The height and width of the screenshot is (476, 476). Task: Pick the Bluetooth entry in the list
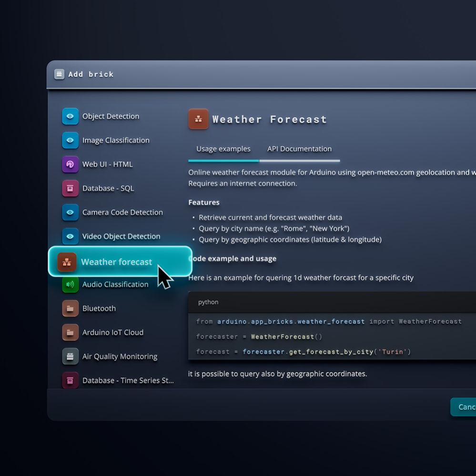pyautogui.click(x=99, y=308)
